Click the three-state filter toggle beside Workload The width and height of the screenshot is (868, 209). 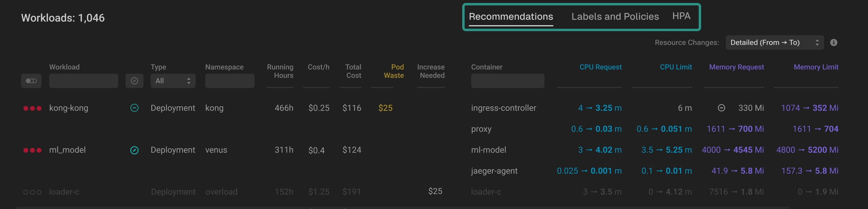(31, 81)
